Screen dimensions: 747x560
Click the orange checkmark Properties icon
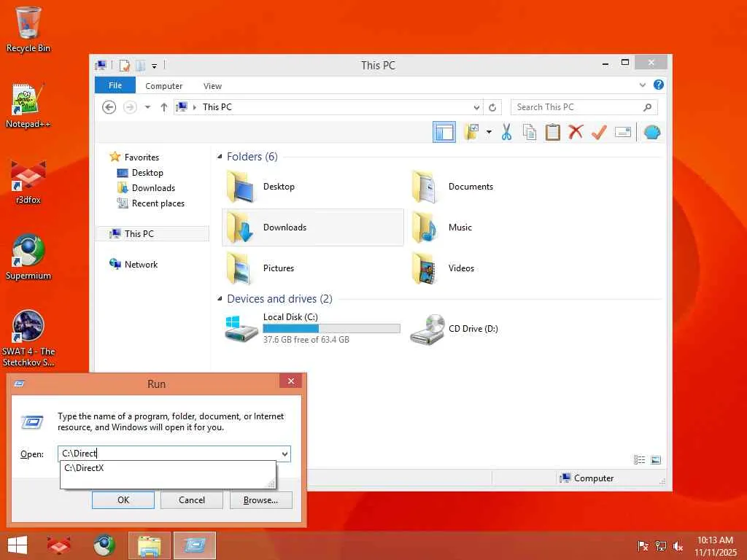[599, 132]
